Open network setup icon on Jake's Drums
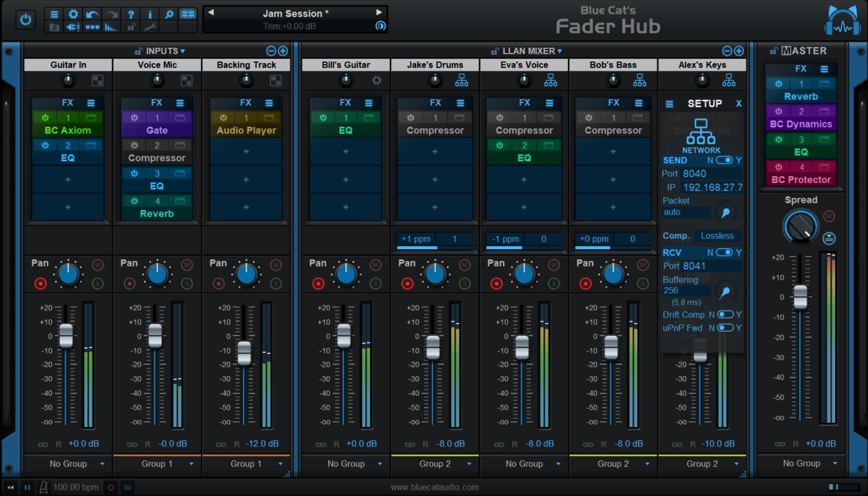 462,80
